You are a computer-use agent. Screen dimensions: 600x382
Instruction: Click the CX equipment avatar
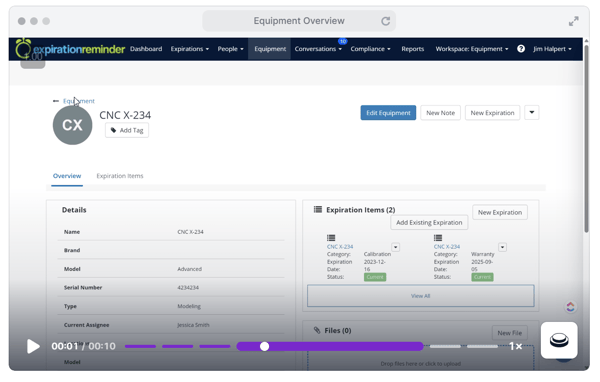pyautogui.click(x=72, y=125)
